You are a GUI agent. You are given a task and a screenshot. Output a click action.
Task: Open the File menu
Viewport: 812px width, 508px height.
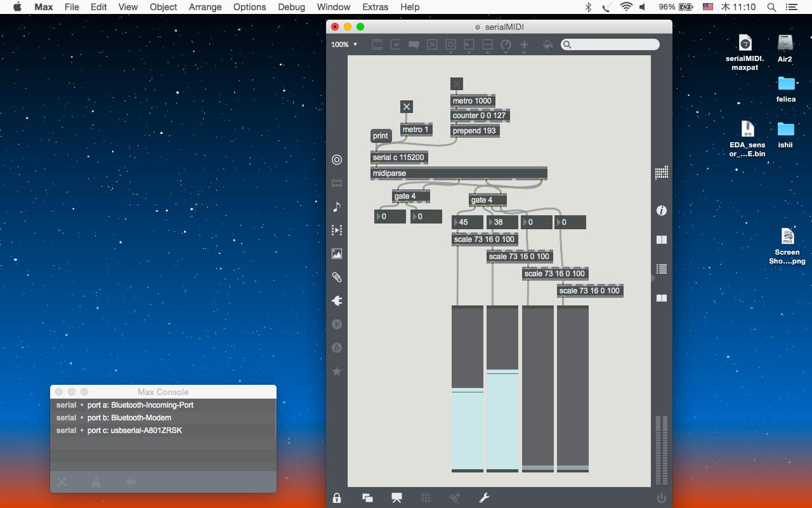click(x=72, y=7)
